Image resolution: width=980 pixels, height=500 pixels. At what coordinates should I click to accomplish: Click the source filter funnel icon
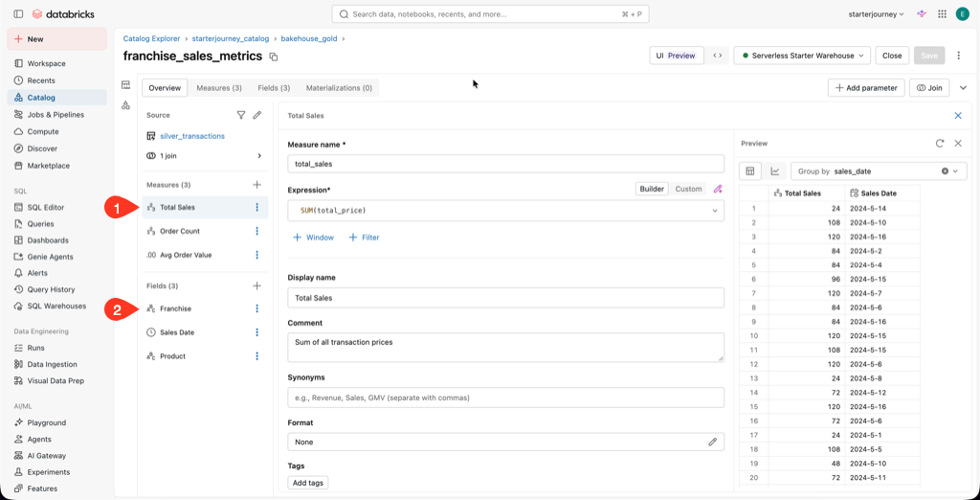coord(241,115)
